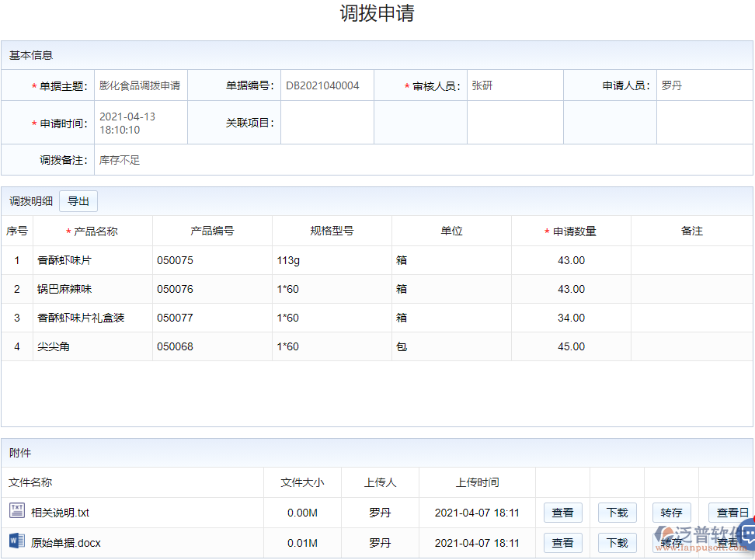Click 下载 to download 相关说明.txt
The height and width of the screenshot is (560, 755).
(617, 512)
